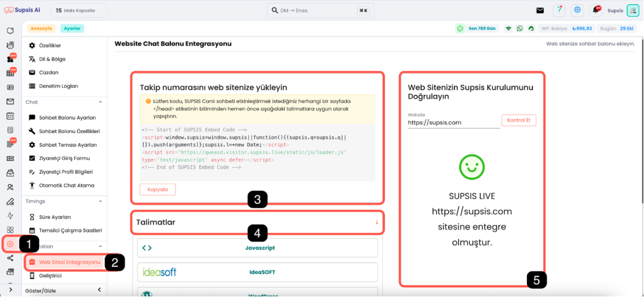Viewport: 644px width, 297px height.
Task: Open the pen edit icon in the left rail
Action: (10, 201)
